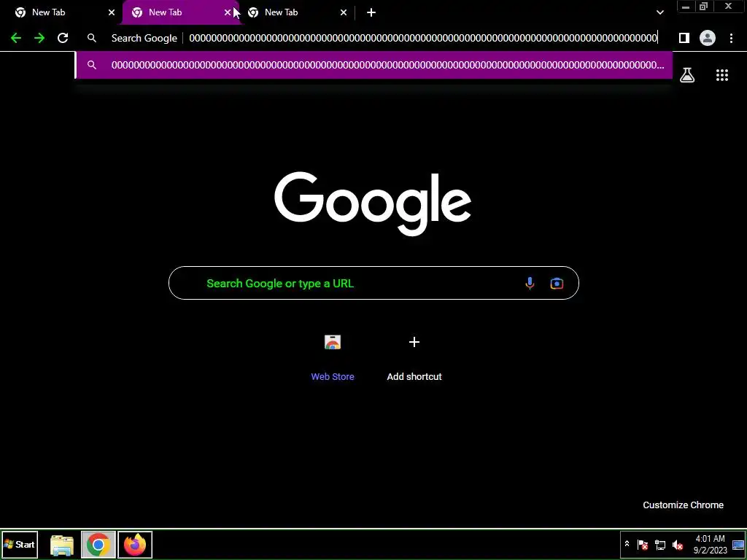Open the Search Labs flask icon

click(x=687, y=75)
